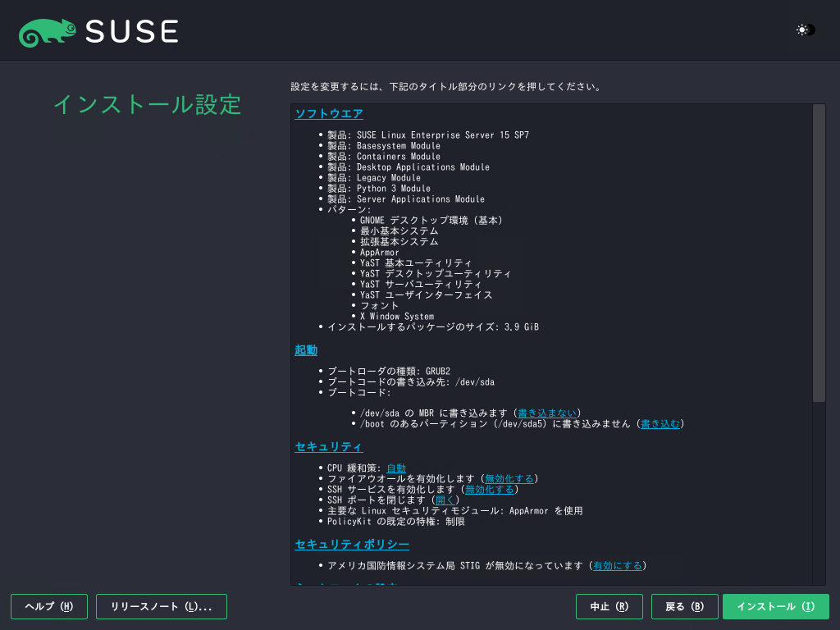Open the セキュリティポリシー heading link

[x=351, y=545]
